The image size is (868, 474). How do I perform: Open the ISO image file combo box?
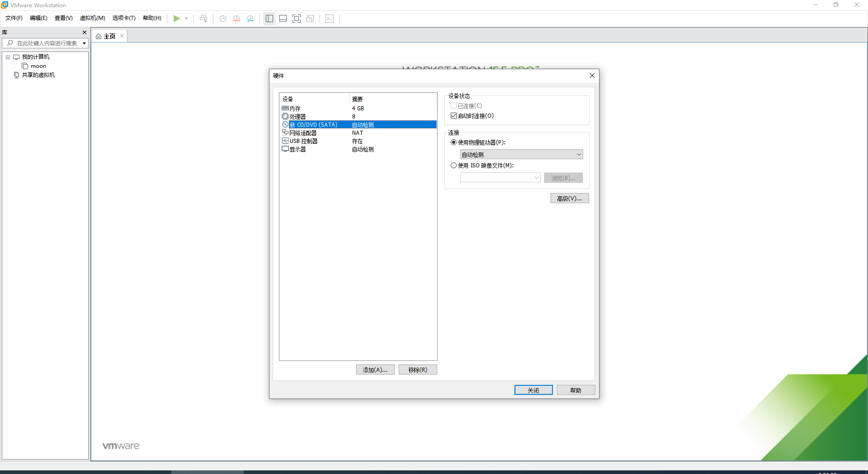[500, 178]
